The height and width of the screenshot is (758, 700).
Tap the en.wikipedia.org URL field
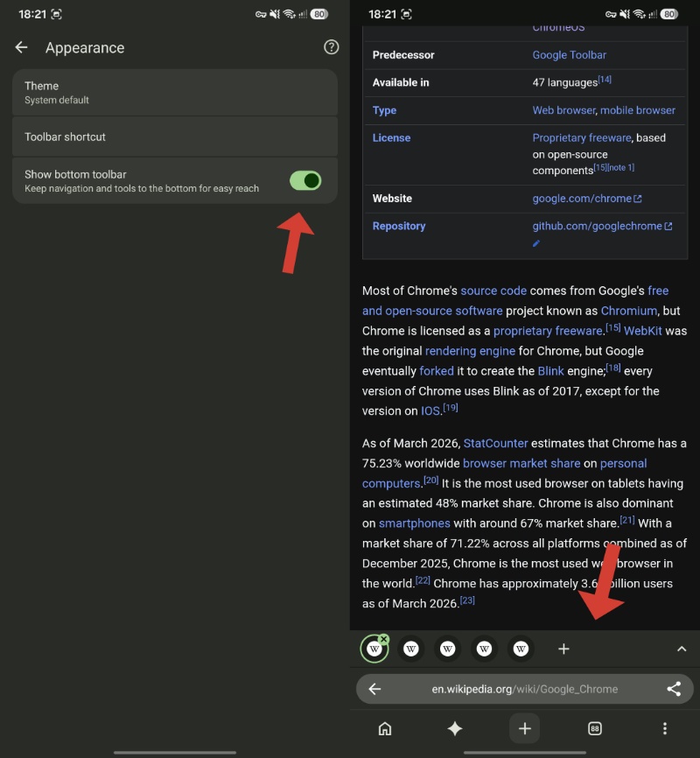pos(525,689)
